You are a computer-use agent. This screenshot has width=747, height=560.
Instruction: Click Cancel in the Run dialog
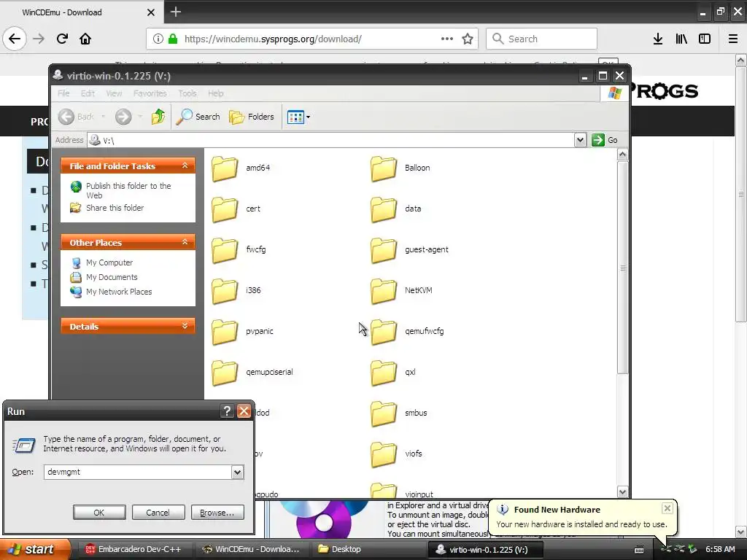tap(158, 513)
